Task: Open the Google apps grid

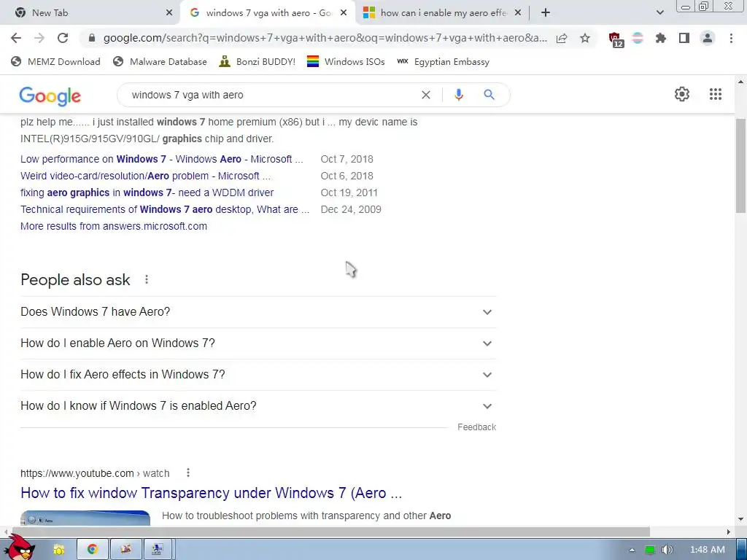Action: (715, 94)
